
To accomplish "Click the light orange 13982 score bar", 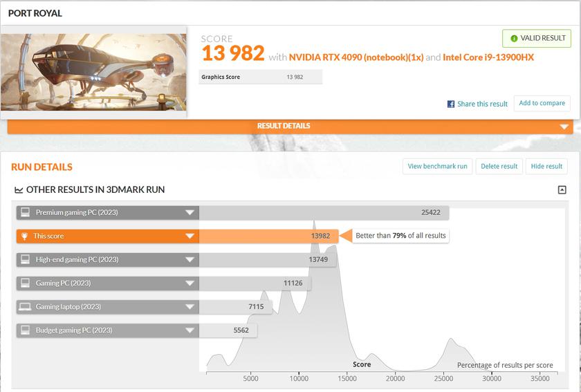I will 268,236.
